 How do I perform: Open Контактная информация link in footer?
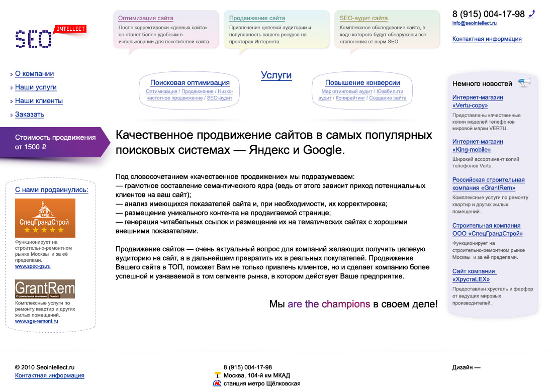tap(50, 375)
